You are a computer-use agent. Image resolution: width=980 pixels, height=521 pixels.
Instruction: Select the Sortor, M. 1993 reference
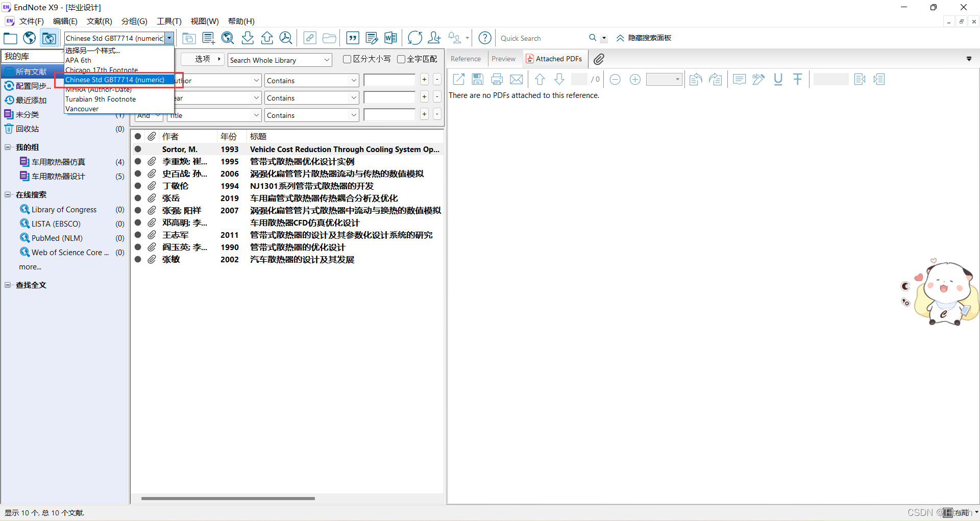coord(287,149)
